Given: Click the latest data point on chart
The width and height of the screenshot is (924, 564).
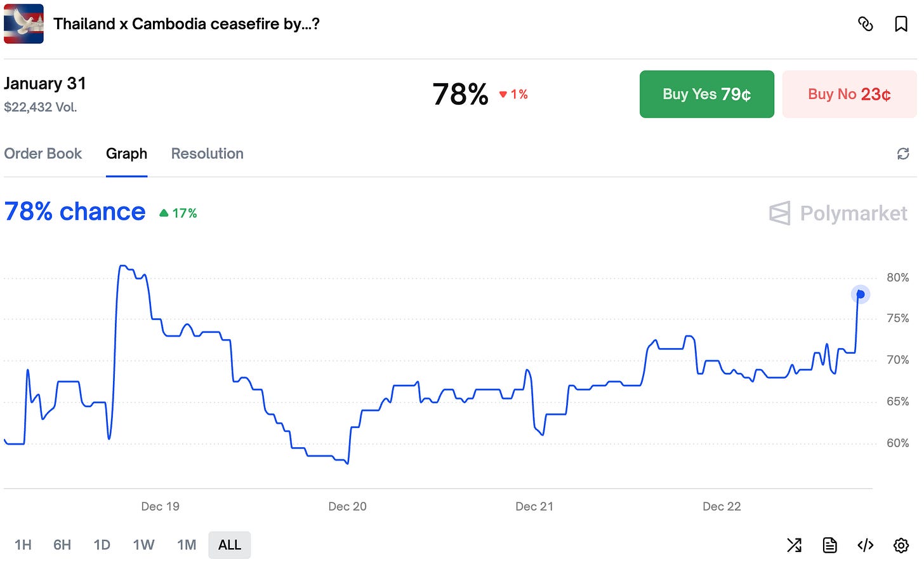Looking at the screenshot, I should [x=860, y=294].
